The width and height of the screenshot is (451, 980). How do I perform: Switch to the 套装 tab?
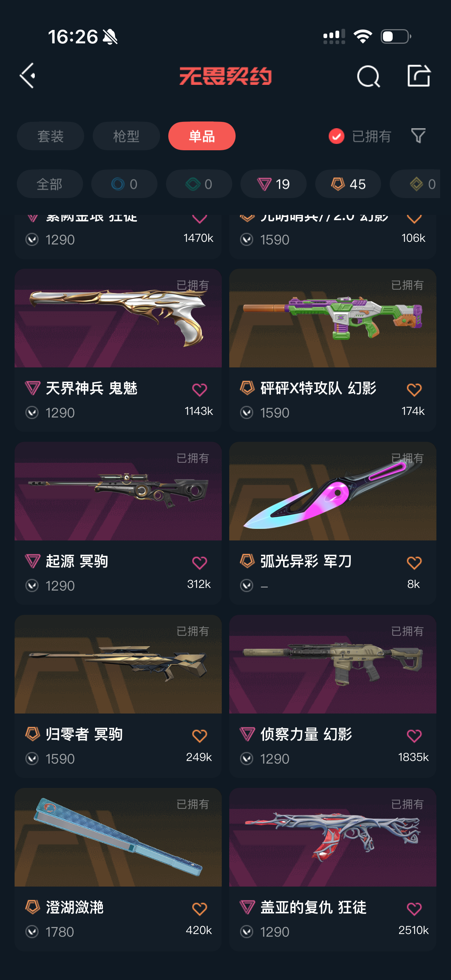(50, 136)
